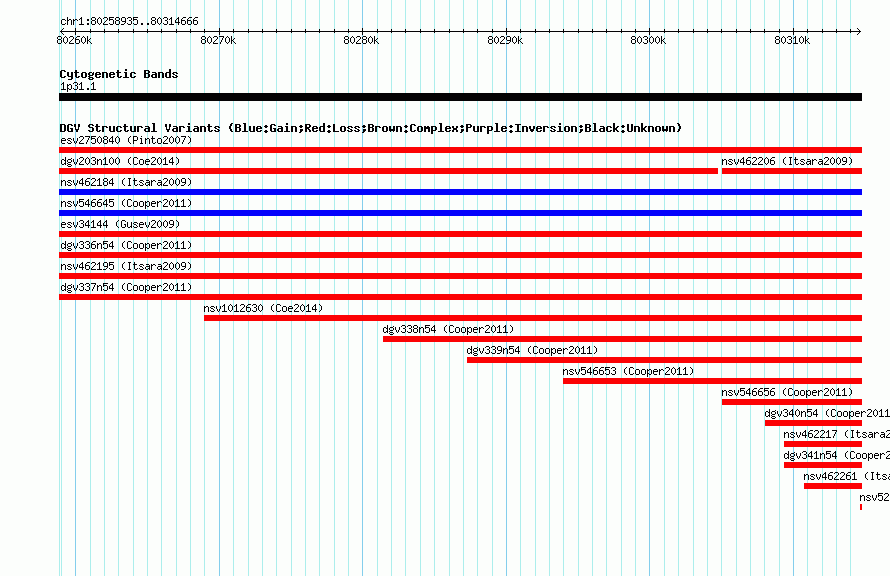Open the dgv336n54 (Cooper2011) label
This screenshot has height=576, width=890.
[126, 245]
